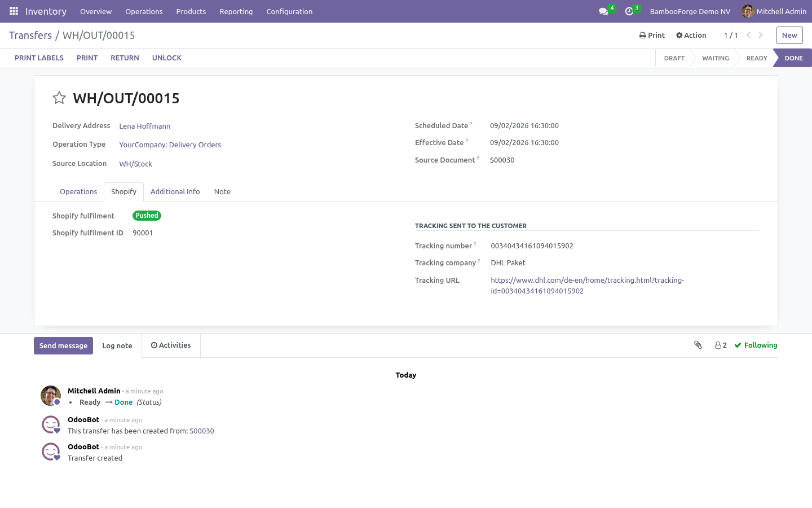Go to next record arrow
The height and width of the screenshot is (508, 812).
(x=761, y=35)
